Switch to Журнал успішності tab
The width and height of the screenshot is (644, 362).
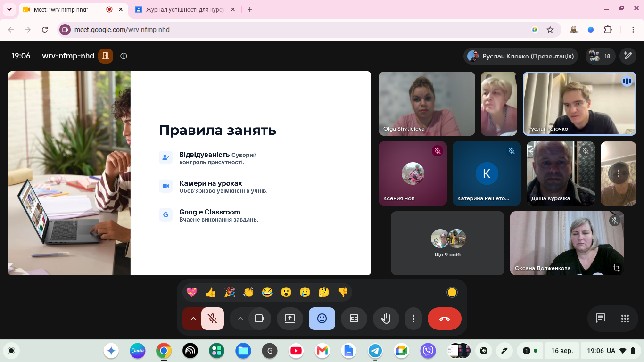coord(185,9)
